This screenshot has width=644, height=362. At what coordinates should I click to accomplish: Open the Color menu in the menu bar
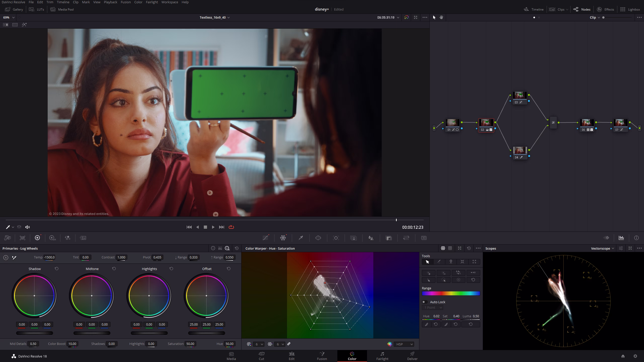pos(138,2)
